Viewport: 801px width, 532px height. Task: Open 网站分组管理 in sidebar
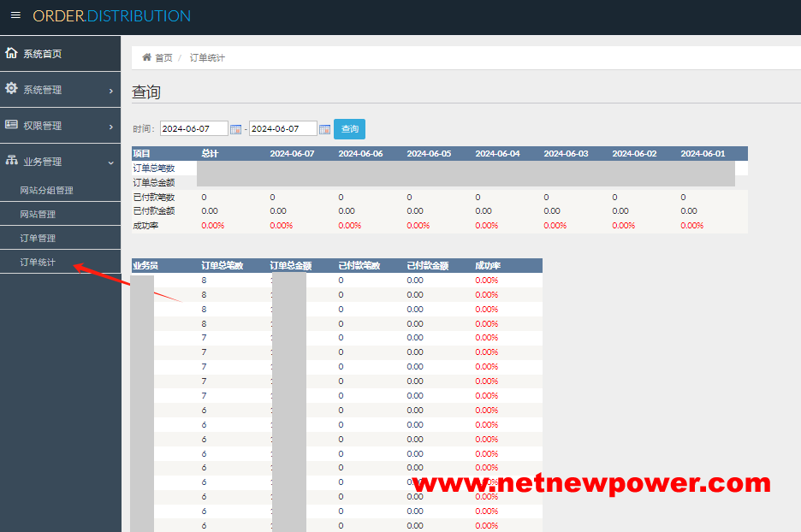(x=46, y=190)
